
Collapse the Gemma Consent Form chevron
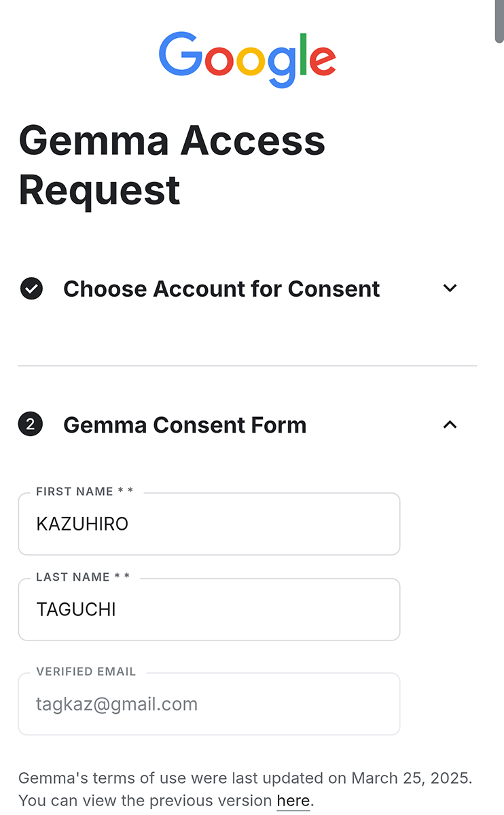(x=450, y=425)
